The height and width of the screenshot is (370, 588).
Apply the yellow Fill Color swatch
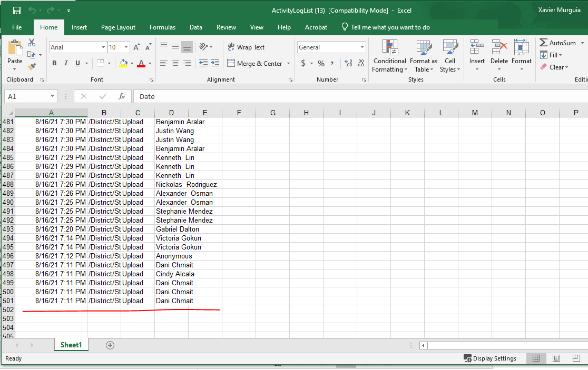pos(123,63)
